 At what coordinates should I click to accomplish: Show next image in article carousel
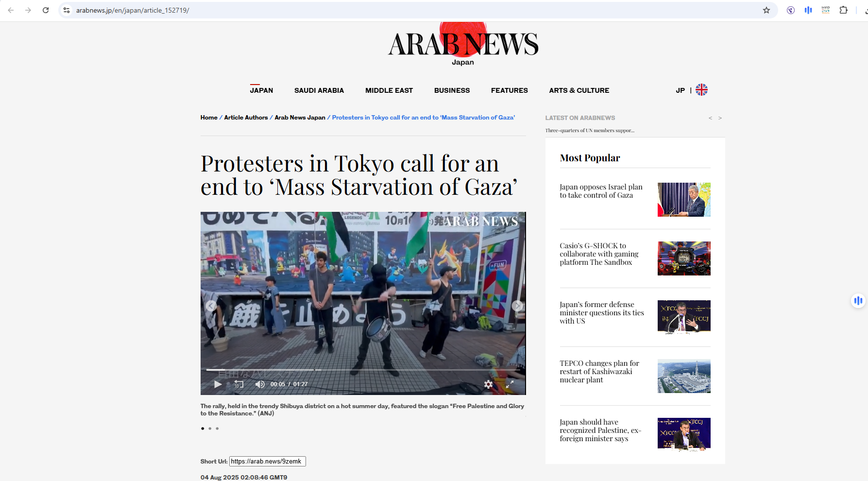(517, 306)
